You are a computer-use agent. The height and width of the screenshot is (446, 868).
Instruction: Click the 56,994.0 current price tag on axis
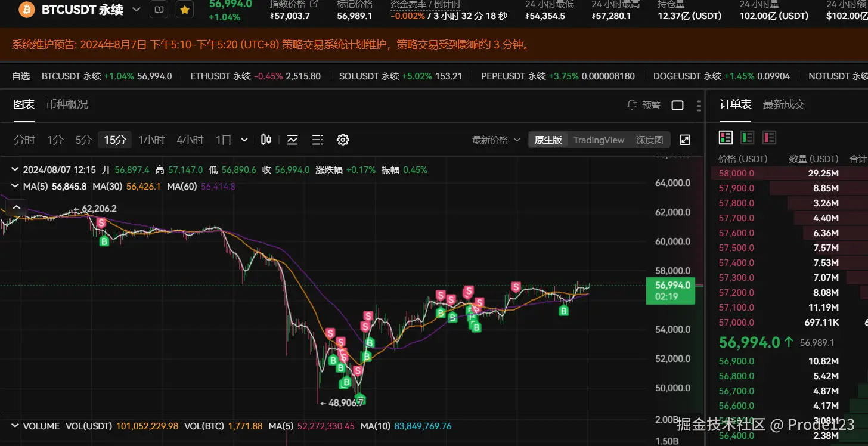(671, 290)
